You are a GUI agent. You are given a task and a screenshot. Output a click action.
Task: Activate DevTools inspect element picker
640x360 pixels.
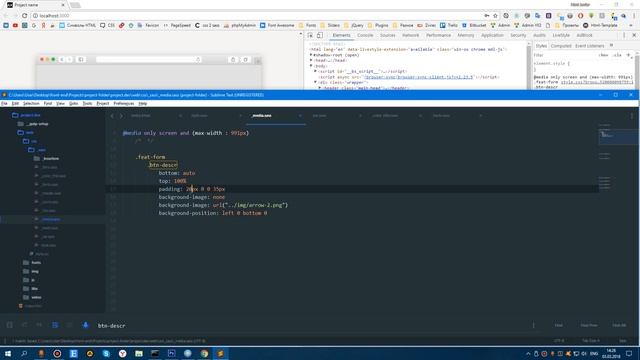(x=310, y=36)
